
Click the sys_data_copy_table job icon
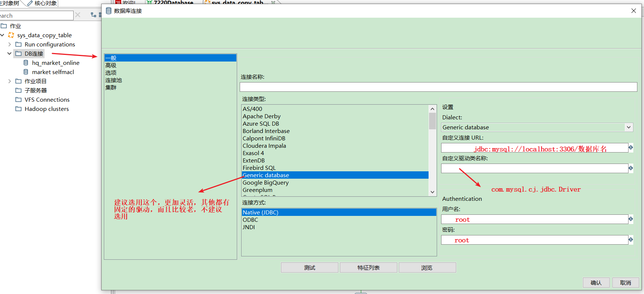click(x=11, y=35)
